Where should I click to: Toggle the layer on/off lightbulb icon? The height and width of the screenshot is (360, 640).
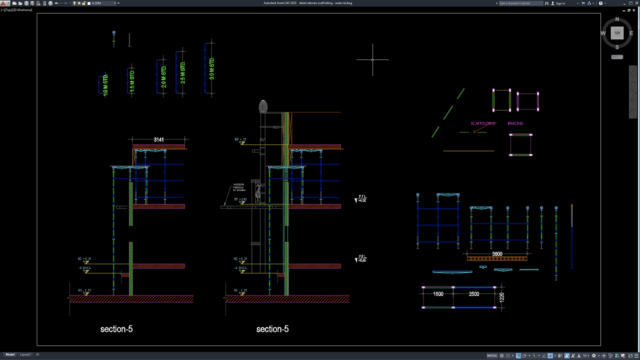point(73,3)
